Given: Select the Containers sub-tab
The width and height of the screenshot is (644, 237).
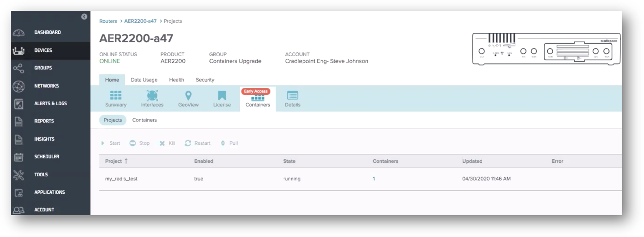Looking at the screenshot, I should point(144,120).
